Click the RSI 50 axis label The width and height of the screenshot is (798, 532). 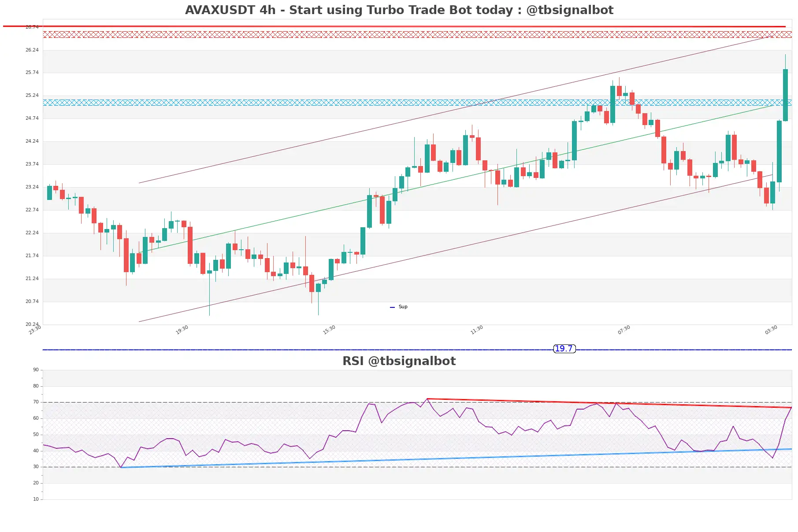(36, 435)
